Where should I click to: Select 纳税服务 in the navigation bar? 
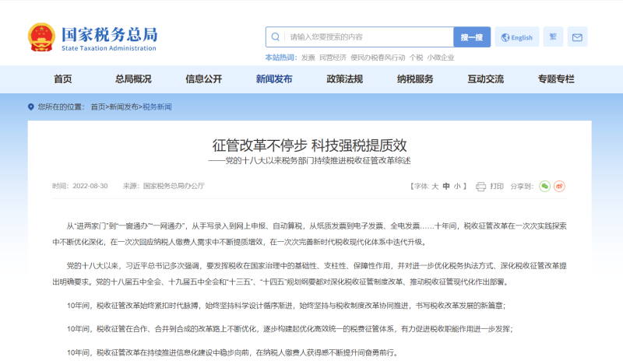415,79
